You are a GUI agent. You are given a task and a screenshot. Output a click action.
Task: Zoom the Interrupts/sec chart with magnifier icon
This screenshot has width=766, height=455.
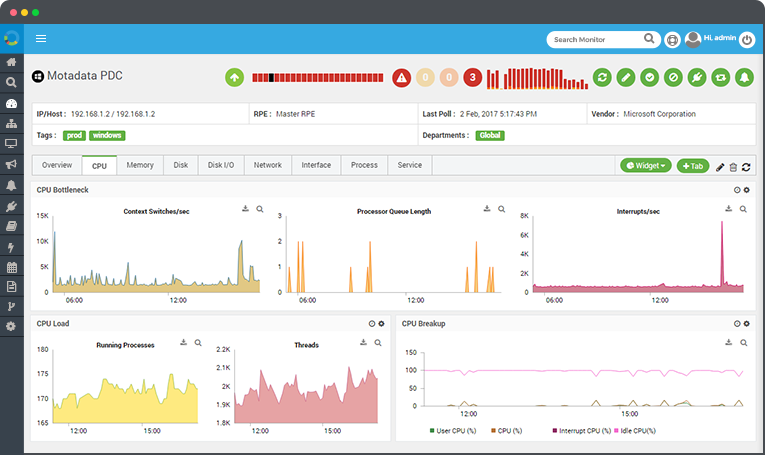pos(742,209)
